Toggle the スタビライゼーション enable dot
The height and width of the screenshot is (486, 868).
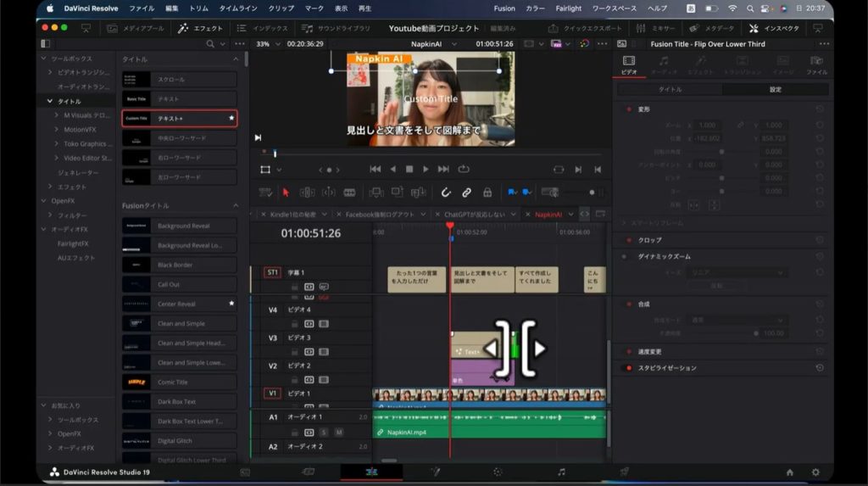click(628, 368)
